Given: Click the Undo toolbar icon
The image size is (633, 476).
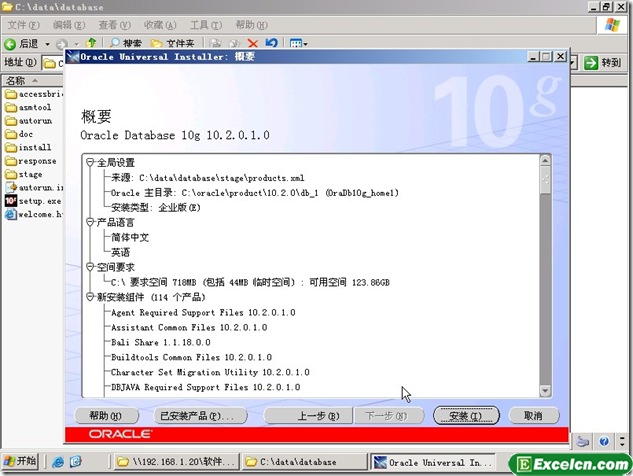Looking at the screenshot, I should click(272, 43).
